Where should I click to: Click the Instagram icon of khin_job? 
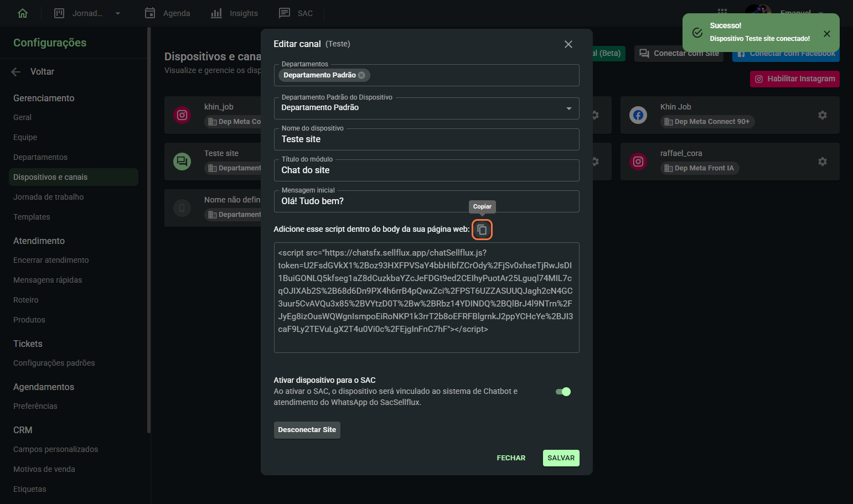pos(182,115)
